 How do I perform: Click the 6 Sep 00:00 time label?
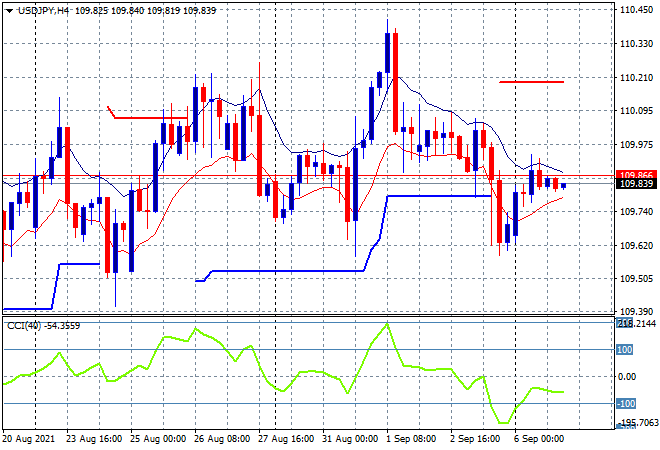(539, 439)
